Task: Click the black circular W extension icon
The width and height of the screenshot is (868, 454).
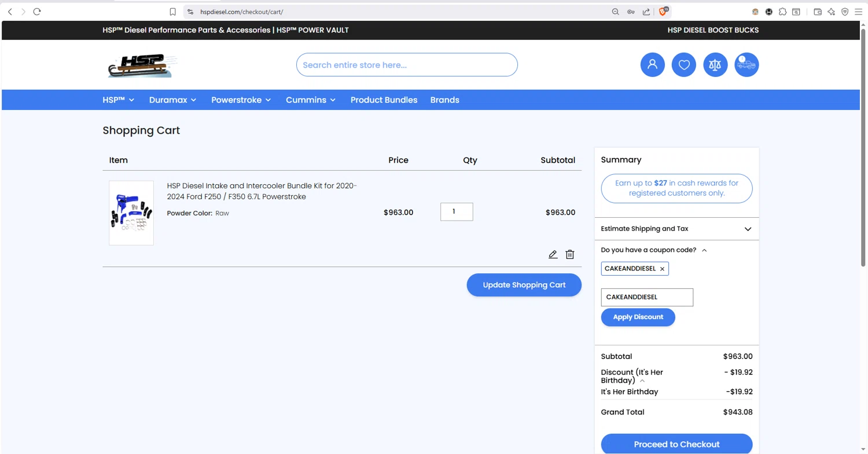Action: (x=769, y=12)
